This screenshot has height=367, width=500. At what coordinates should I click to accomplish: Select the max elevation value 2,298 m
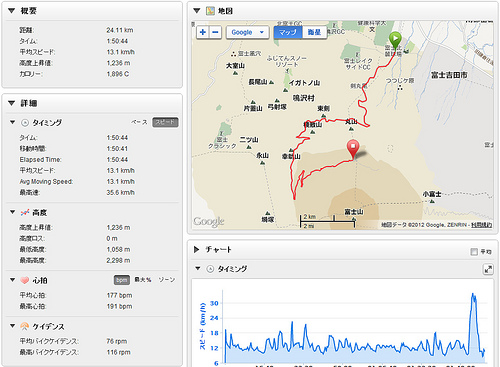point(118,260)
